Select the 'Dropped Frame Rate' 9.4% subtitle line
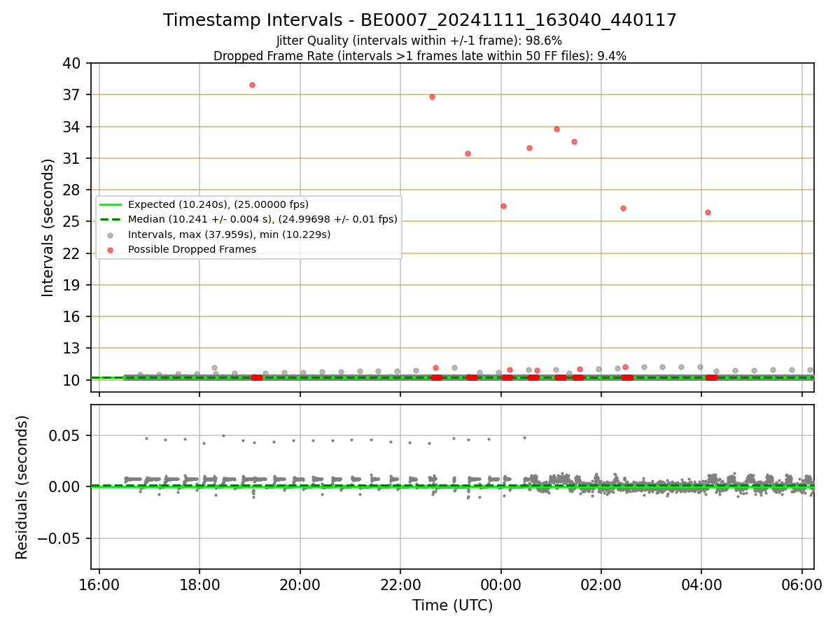The width and height of the screenshot is (840, 630). [x=420, y=56]
